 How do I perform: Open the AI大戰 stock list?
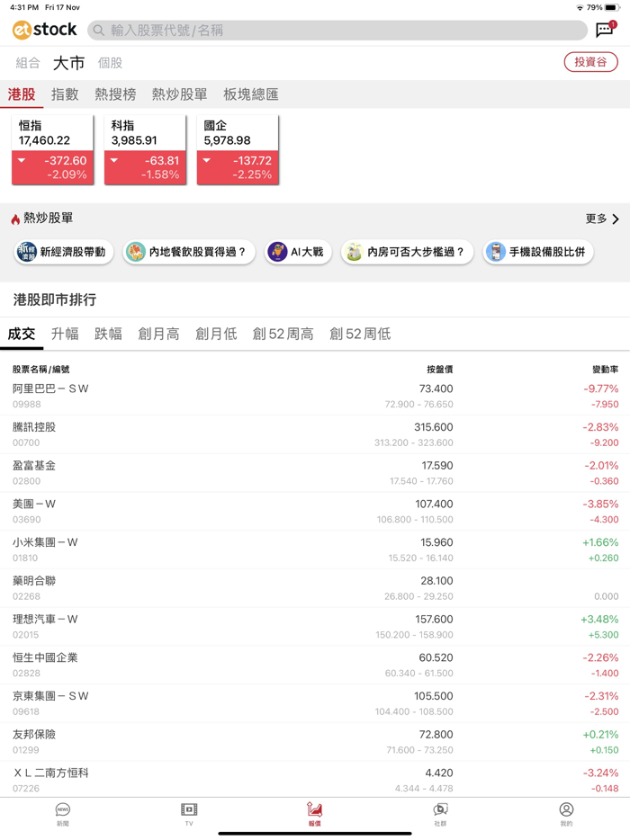click(298, 252)
